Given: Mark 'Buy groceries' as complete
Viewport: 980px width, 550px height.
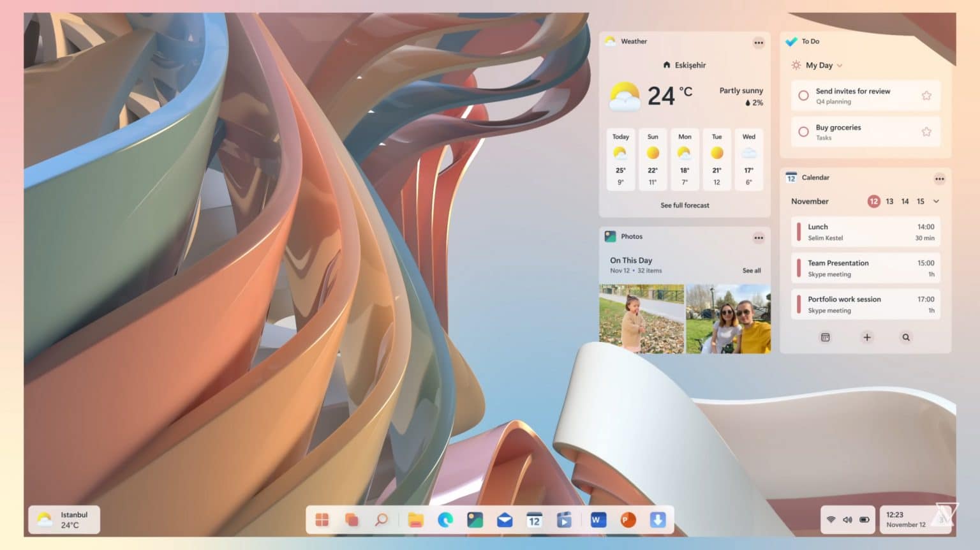Looking at the screenshot, I should tap(804, 131).
